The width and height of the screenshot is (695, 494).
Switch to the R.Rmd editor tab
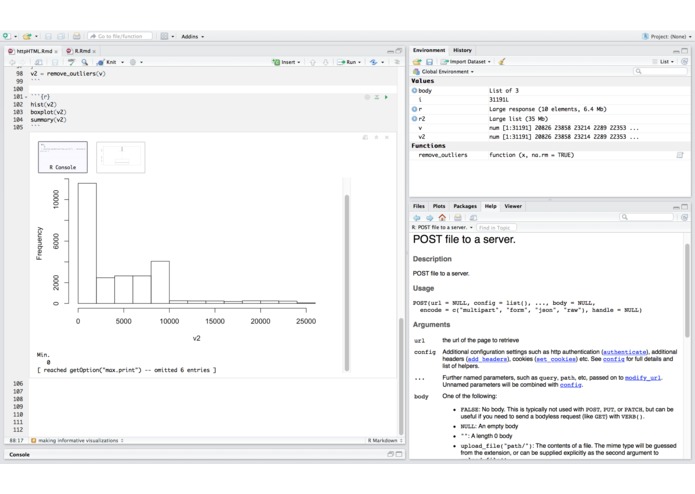[x=81, y=51]
